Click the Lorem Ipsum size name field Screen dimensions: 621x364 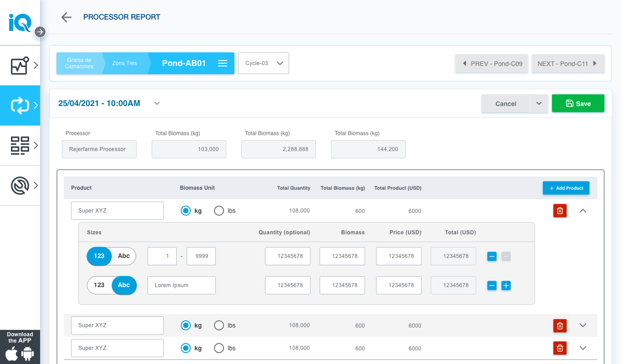pos(181,285)
